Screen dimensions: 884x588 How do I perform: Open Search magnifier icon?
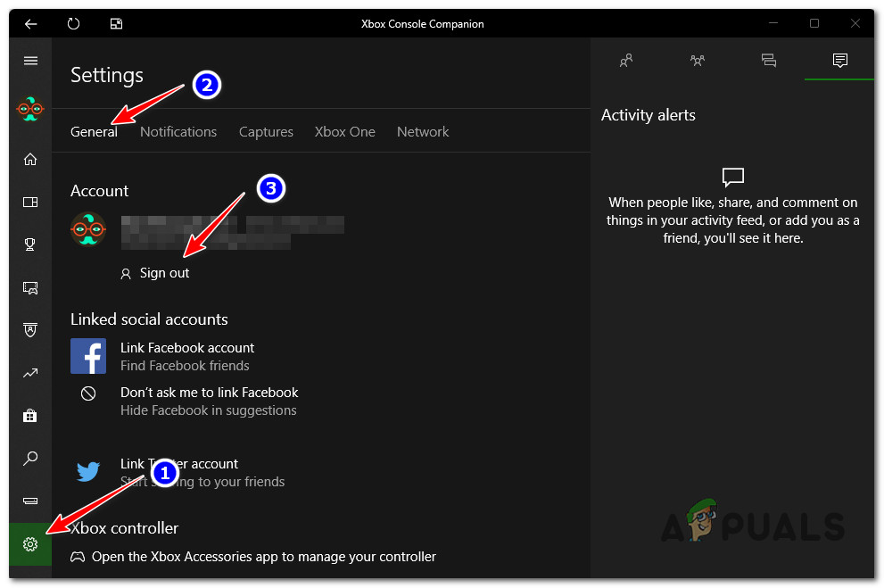[x=30, y=458]
